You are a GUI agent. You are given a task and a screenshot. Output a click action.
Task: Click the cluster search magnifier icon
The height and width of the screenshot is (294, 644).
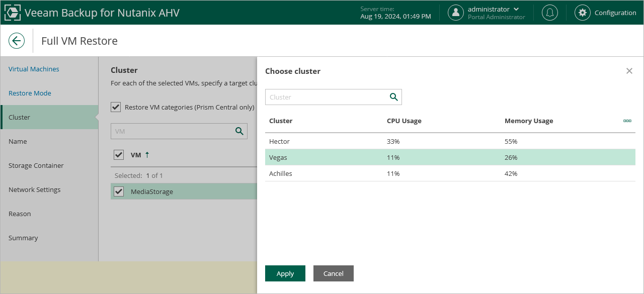coord(394,97)
